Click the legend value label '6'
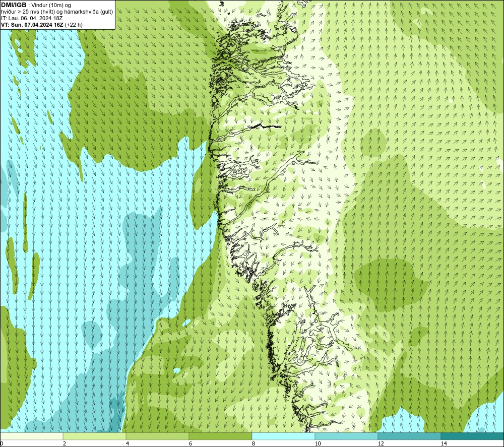Viewport: 504px width, 447px height. [x=191, y=443]
